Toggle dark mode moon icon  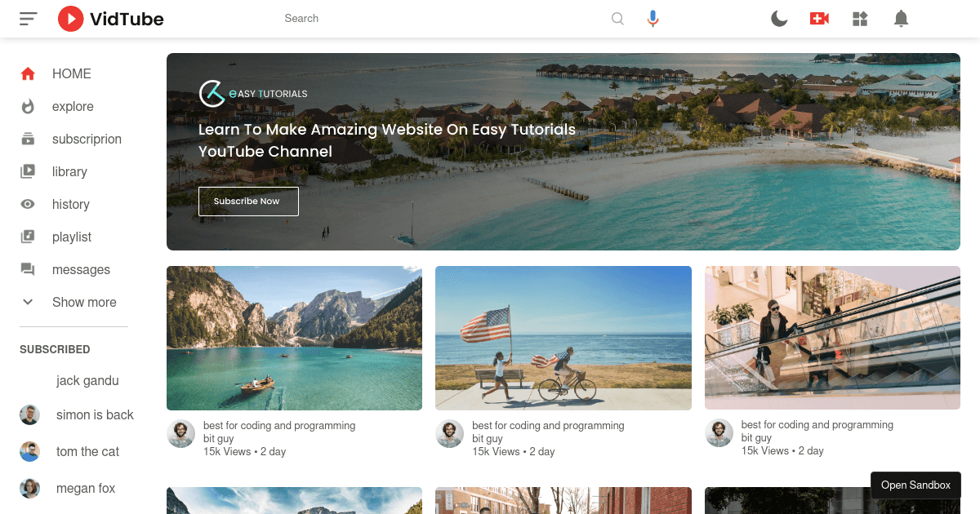pyautogui.click(x=779, y=19)
